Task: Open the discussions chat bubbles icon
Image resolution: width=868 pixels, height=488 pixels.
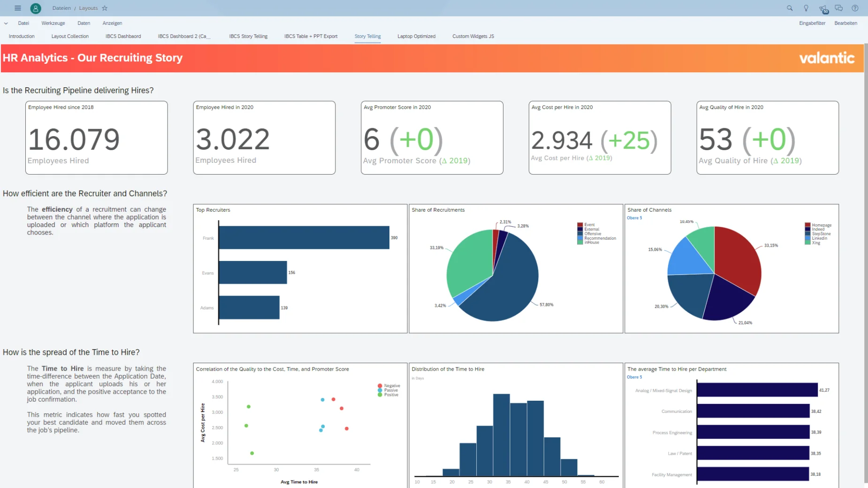Action: point(839,8)
